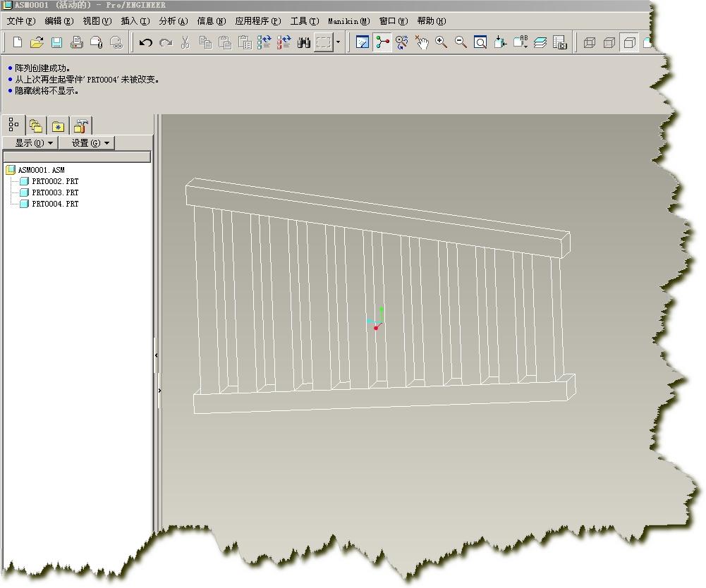The height and width of the screenshot is (588, 706).
Task: Click the right arrow panel handle
Action: point(159,391)
